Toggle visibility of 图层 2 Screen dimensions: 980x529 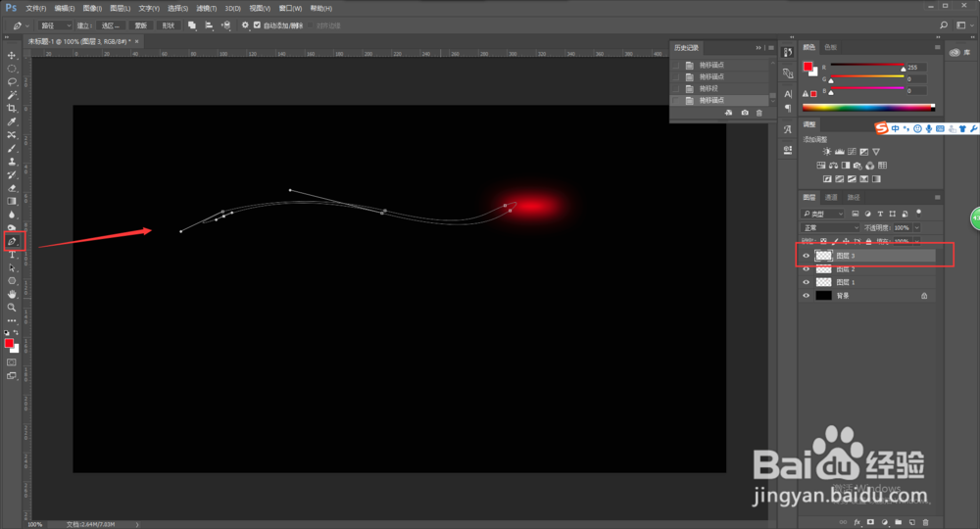point(807,269)
